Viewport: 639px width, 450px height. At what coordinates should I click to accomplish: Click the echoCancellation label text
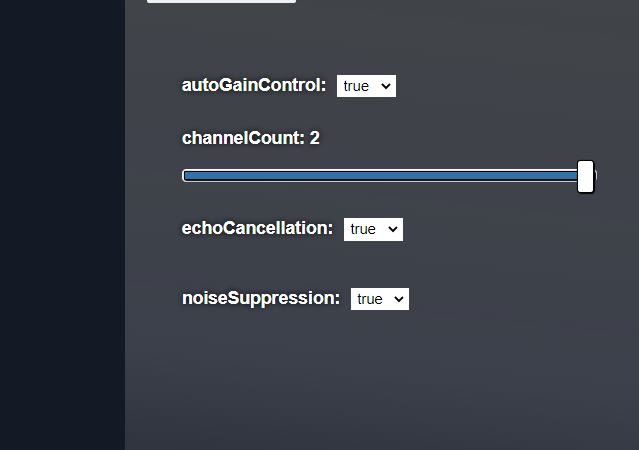(257, 228)
